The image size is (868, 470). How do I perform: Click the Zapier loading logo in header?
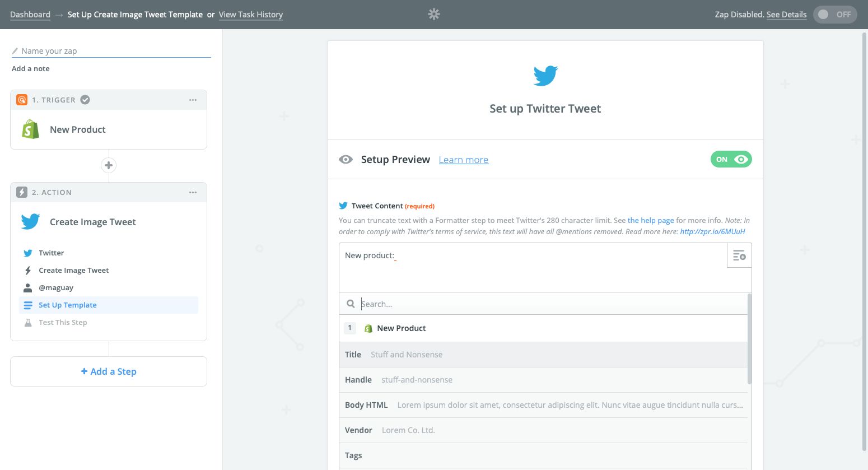point(434,15)
